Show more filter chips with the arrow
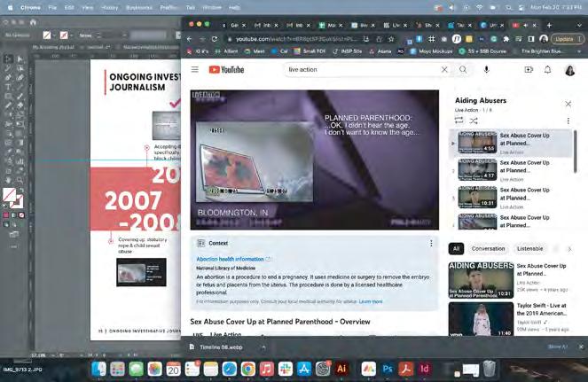588x382 pixels. coord(569,248)
